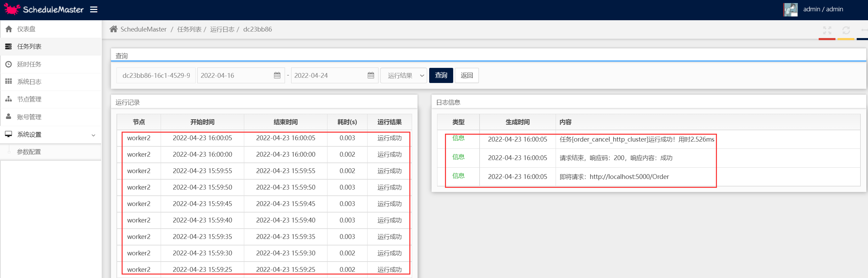Click the grid icon beside 系统日志

(x=9, y=81)
